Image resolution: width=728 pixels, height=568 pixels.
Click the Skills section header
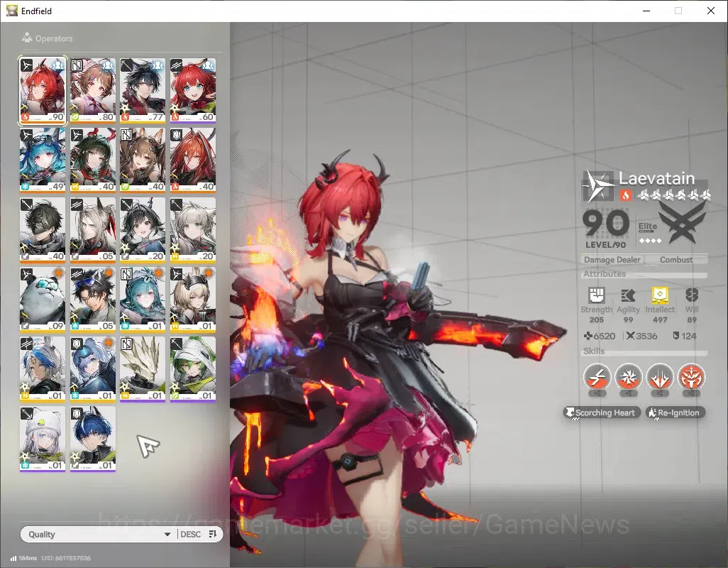tap(594, 351)
